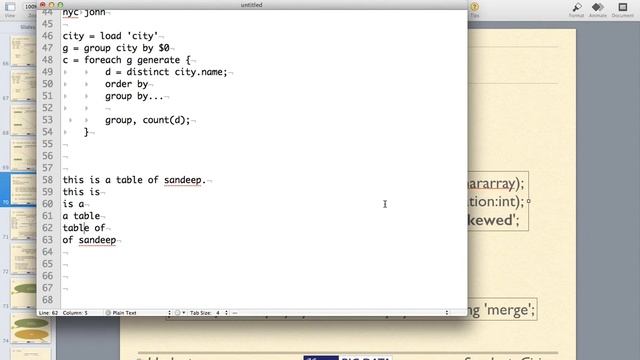This screenshot has width=640, height=360.
Task: Click the "group by..." line
Action: pyautogui.click(x=134, y=96)
